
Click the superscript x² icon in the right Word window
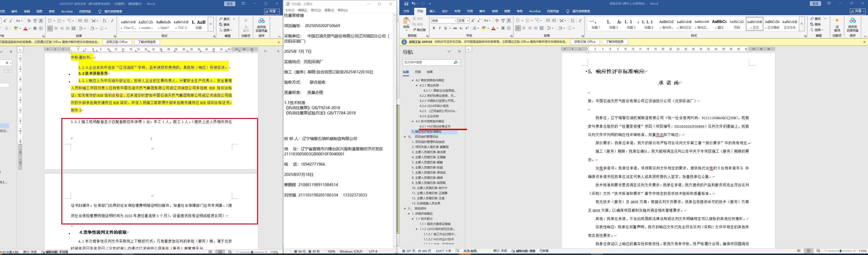467,28
